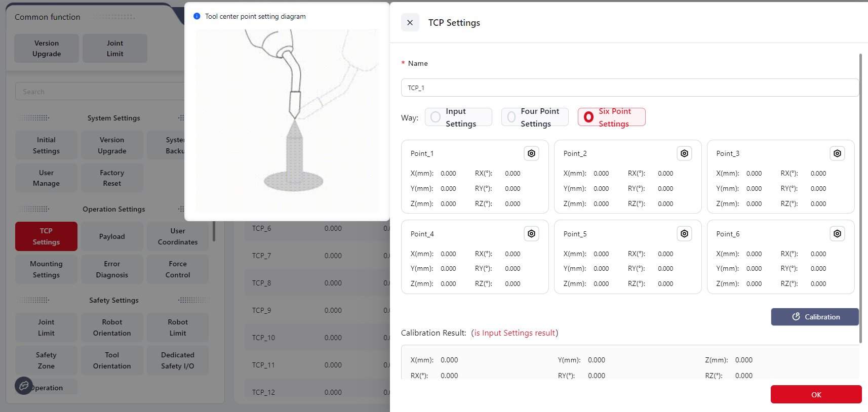Click the Point_3 record position icon
The image size is (868, 412).
[837, 153]
